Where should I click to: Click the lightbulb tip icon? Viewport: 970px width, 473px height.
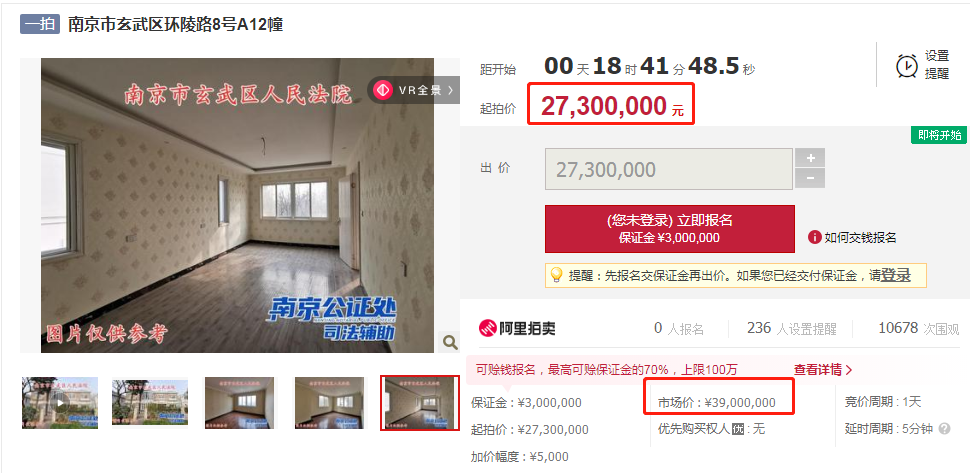point(556,275)
